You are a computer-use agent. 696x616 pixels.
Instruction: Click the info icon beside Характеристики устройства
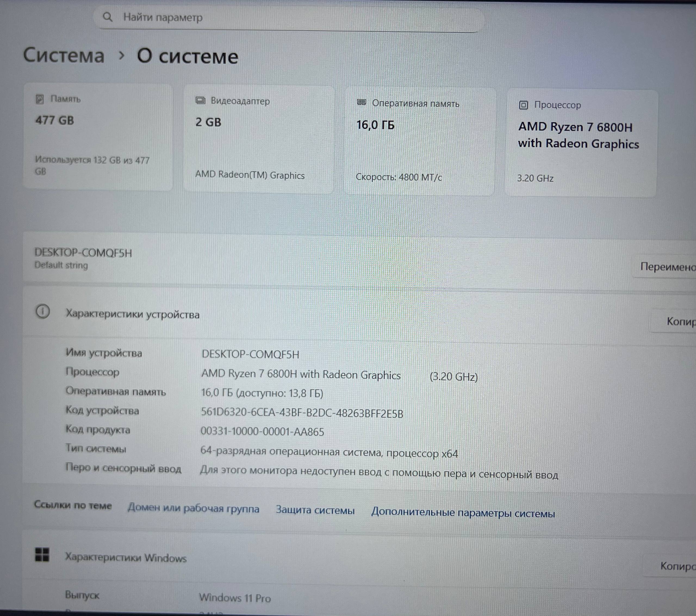pos(43,311)
